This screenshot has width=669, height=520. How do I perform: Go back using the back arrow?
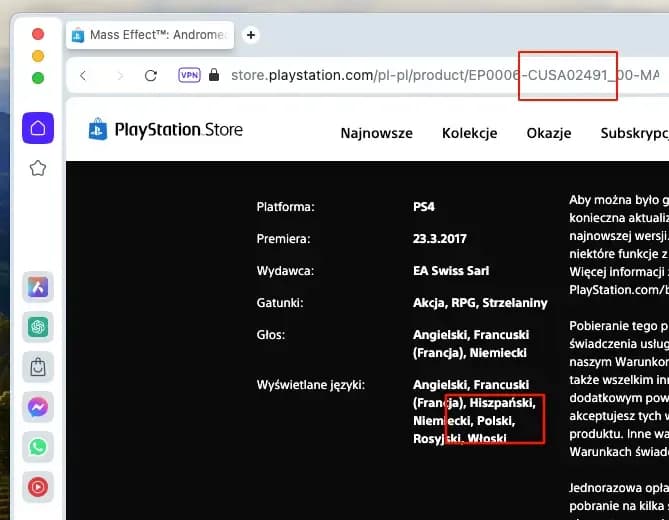[x=84, y=75]
